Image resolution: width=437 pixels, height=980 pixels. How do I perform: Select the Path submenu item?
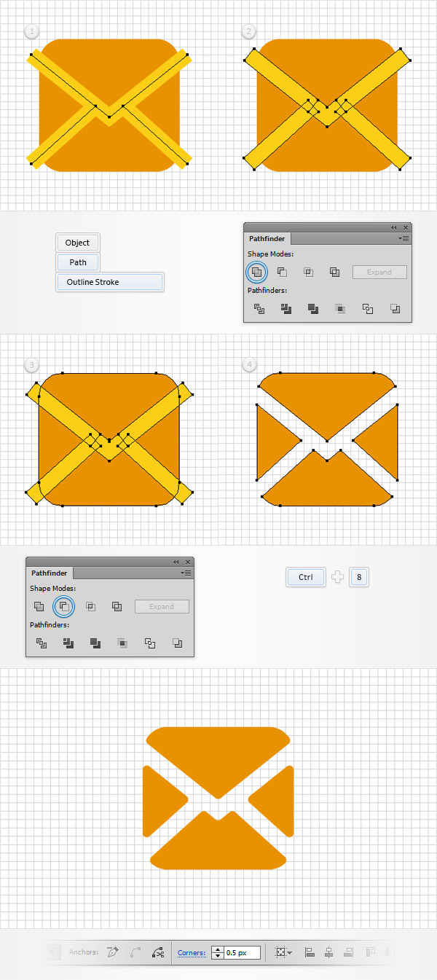tap(78, 262)
